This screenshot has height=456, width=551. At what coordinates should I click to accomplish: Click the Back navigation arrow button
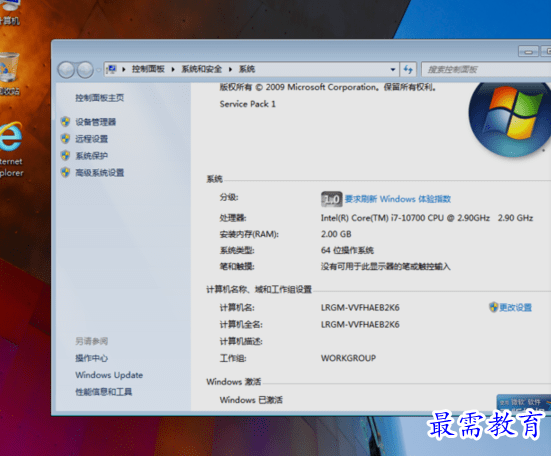coord(66,70)
